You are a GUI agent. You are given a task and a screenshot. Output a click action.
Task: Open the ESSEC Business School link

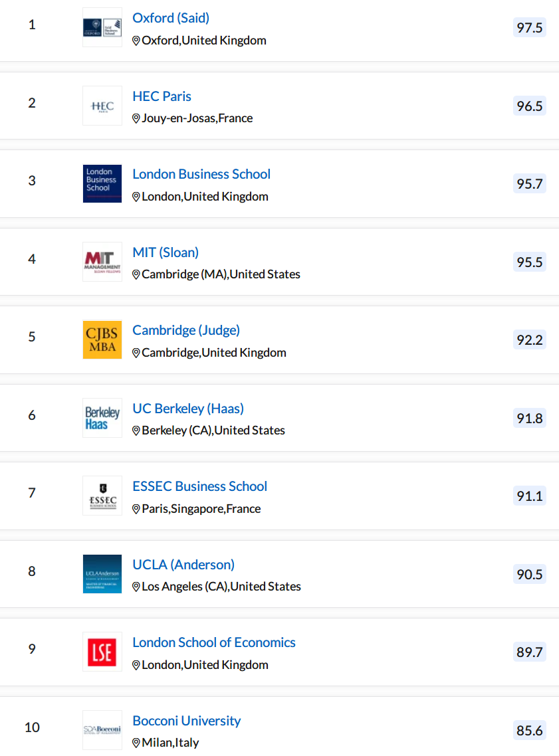(199, 486)
